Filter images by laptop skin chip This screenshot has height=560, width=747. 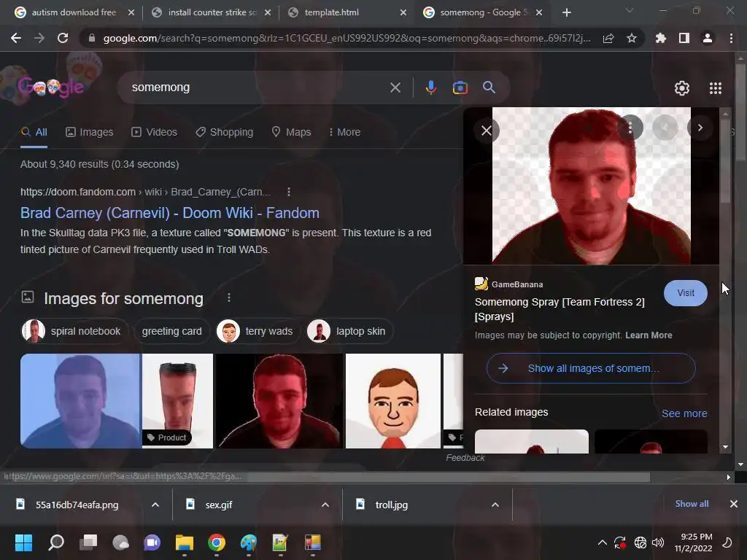coord(349,331)
